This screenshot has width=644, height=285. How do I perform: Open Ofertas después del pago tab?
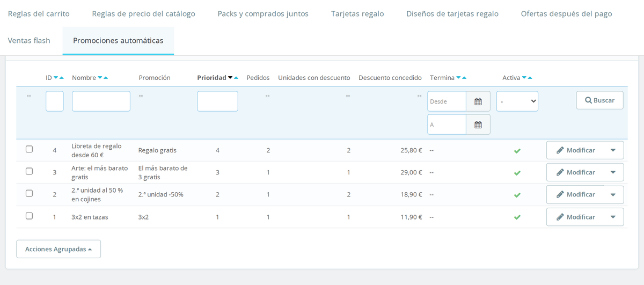(566, 13)
